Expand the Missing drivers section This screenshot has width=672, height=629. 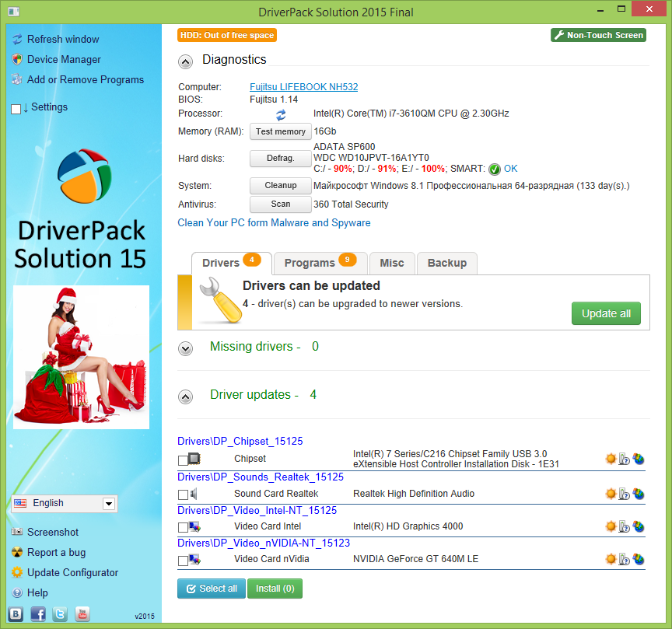[x=186, y=348]
